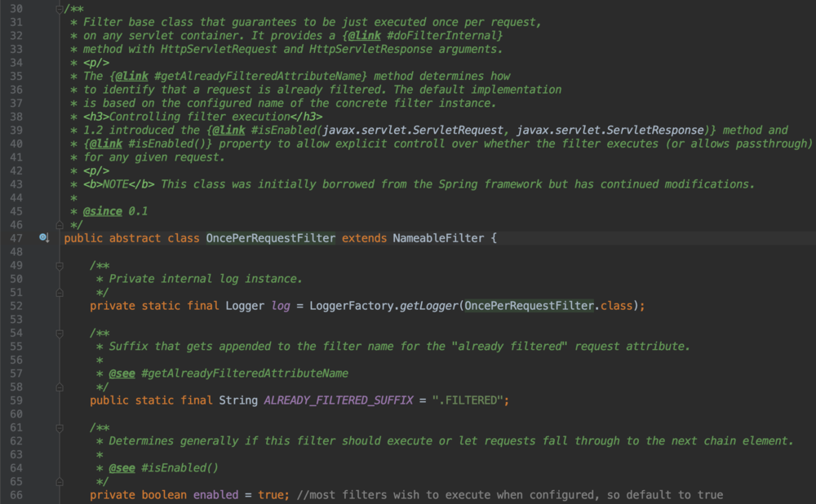Click the String type on line 59
This screenshot has height=504, width=816.
pyautogui.click(x=238, y=400)
